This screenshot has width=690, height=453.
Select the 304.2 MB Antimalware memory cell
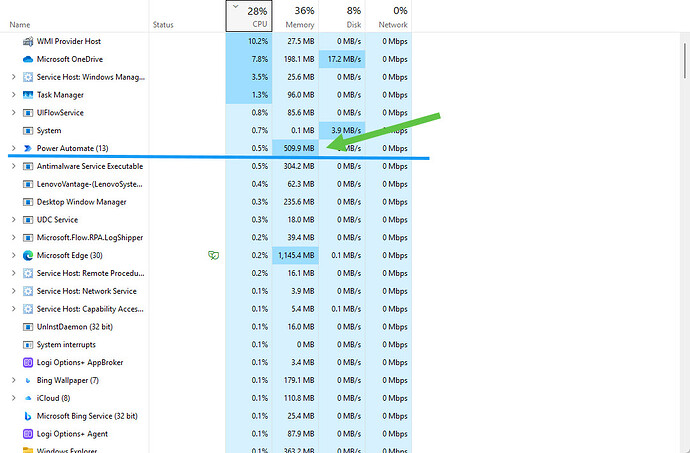click(x=295, y=166)
